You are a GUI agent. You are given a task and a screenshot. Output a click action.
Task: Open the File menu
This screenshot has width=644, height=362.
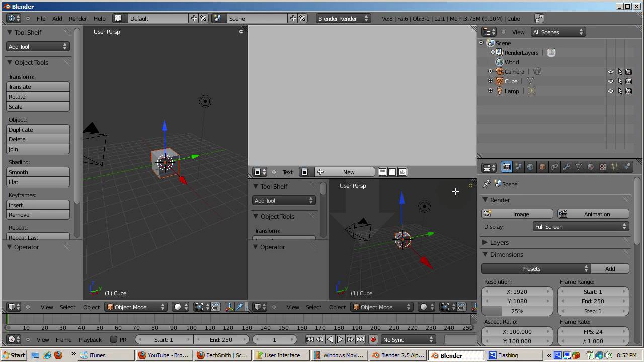coord(41,19)
